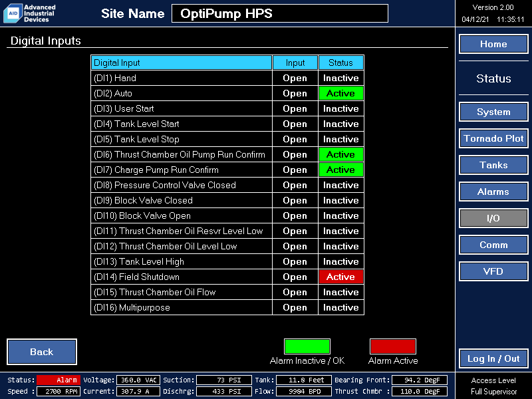Select the (DI13) Tank Level High label
The width and height of the screenshot is (532, 399).
(x=139, y=261)
